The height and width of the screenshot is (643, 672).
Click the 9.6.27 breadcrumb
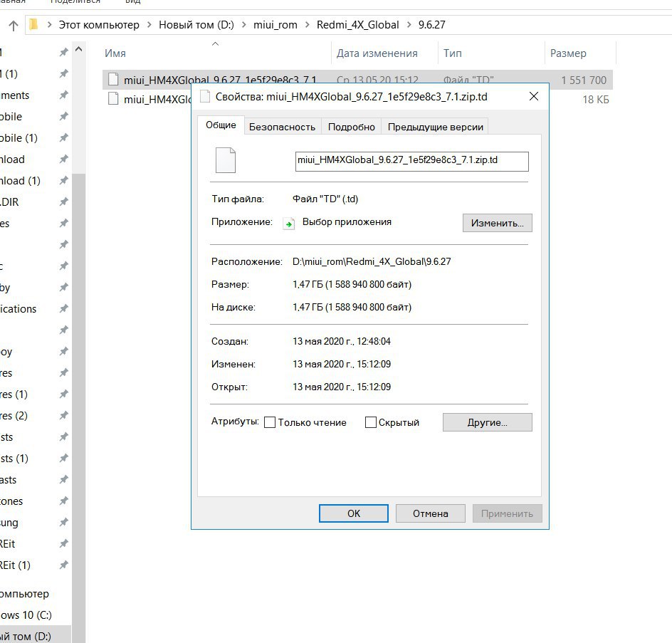431,25
